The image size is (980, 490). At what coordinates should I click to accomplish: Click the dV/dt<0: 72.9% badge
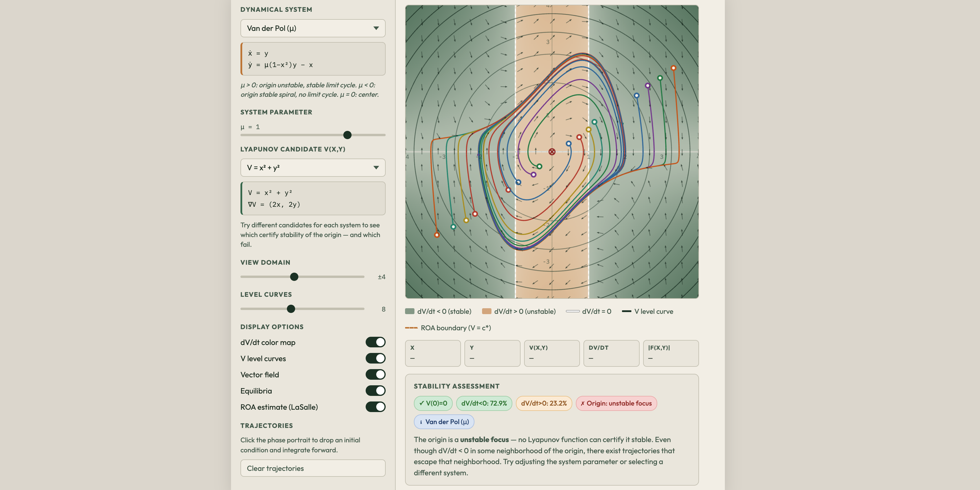[x=484, y=403]
